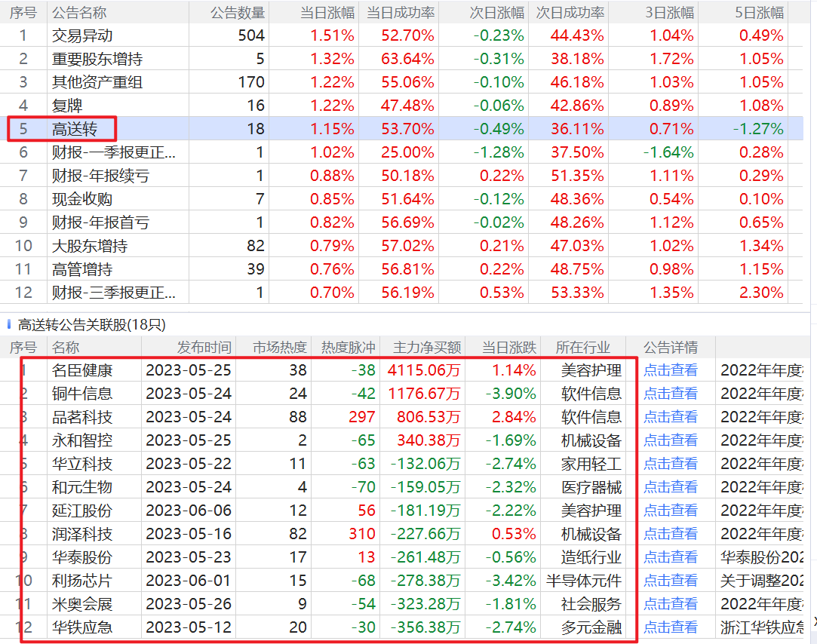Open 点击查看 link for 铜牛信息

(x=671, y=394)
